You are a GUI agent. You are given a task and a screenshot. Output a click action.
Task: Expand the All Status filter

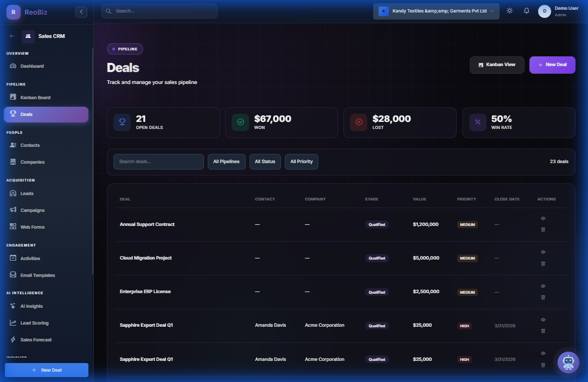point(265,161)
